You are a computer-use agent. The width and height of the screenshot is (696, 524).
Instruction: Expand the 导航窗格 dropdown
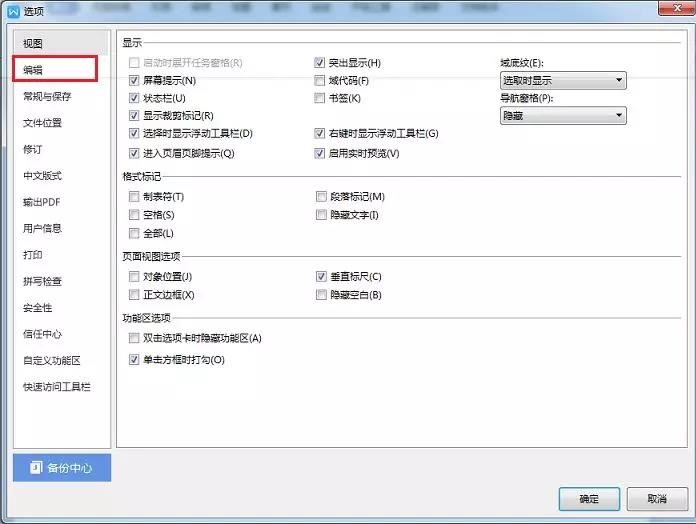[563, 116]
